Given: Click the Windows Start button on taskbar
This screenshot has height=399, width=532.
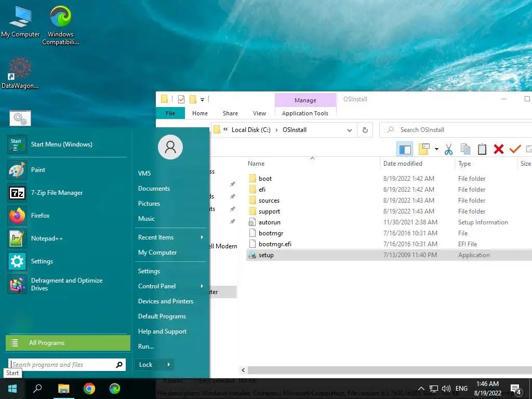Looking at the screenshot, I should (x=12, y=389).
